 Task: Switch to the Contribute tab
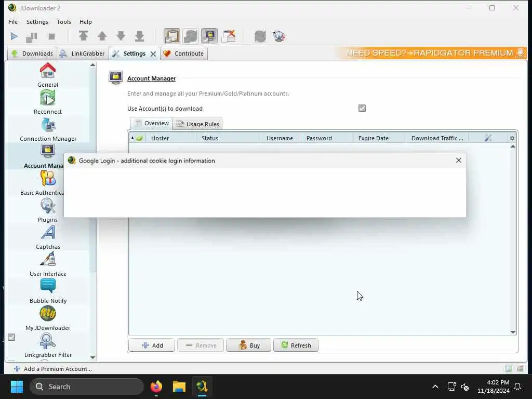(x=183, y=54)
